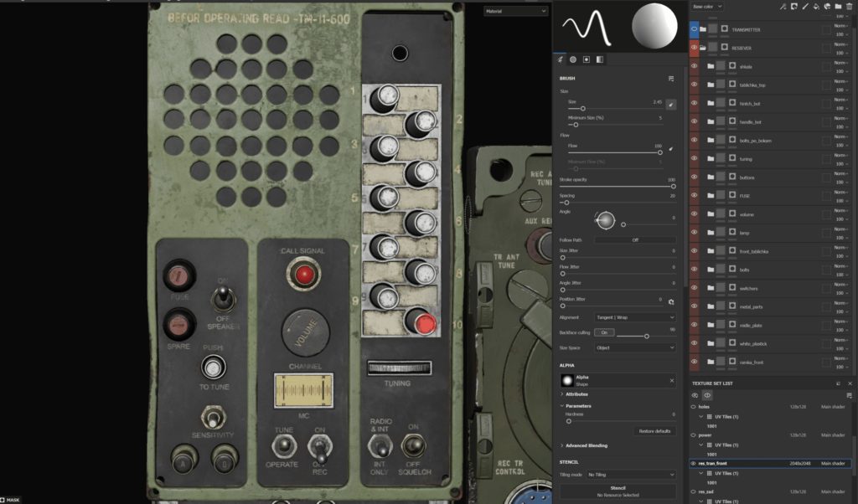Expand the Advanced Blending section
Screen dimensions: 858x504
coord(586,445)
